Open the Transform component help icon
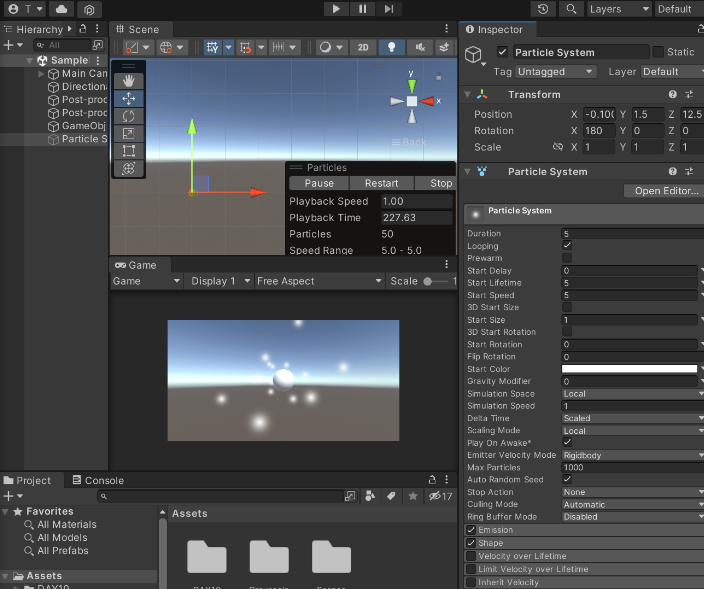The image size is (704, 589). pyautogui.click(x=673, y=94)
